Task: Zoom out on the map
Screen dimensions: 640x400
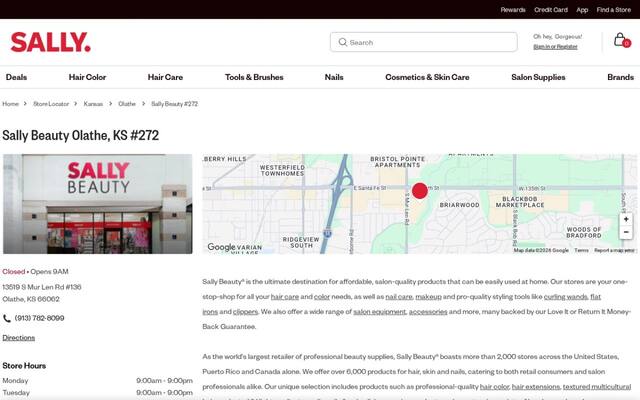Action: (x=626, y=232)
